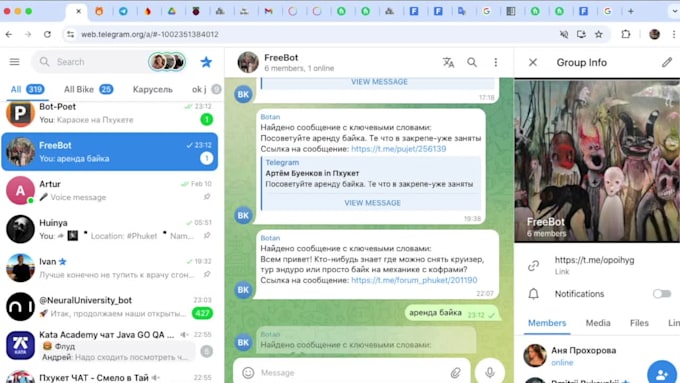Open the t.me/forum_phuket/201190 link
The height and width of the screenshot is (383, 680).
pos(414,280)
